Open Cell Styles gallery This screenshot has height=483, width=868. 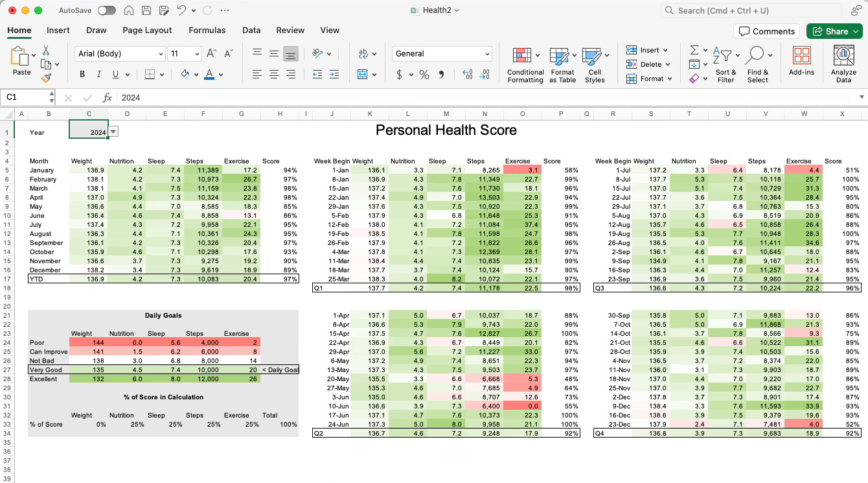click(595, 64)
